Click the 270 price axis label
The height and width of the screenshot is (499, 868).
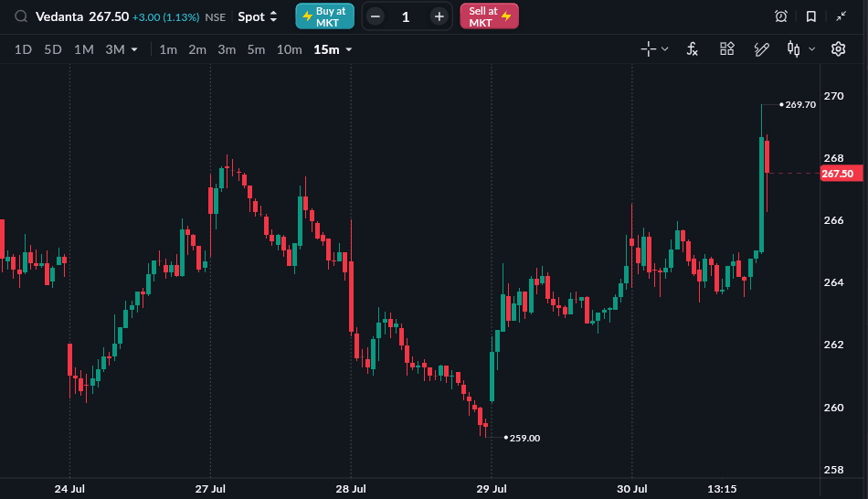(x=833, y=96)
